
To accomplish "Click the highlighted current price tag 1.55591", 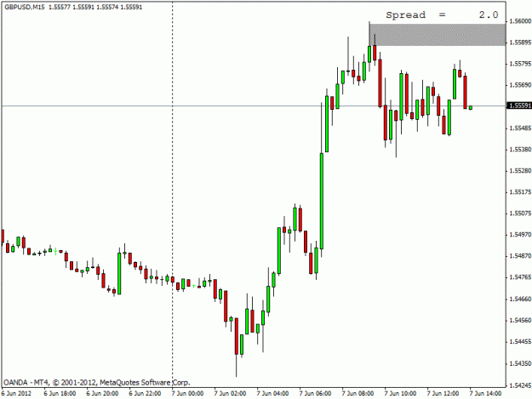I will [x=519, y=105].
